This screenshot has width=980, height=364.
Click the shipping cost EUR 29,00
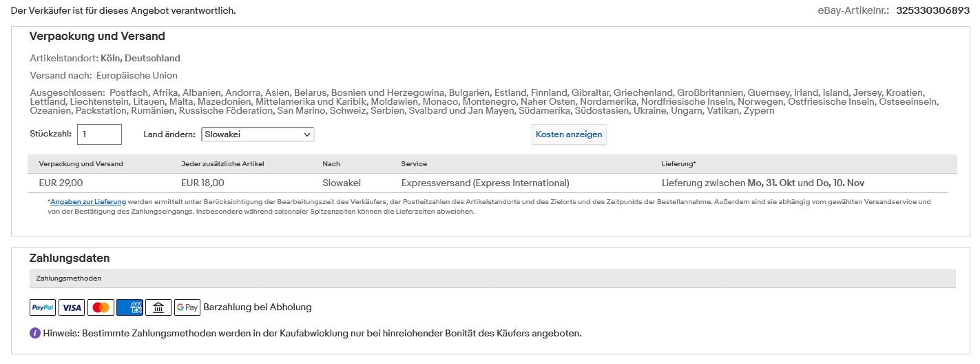[x=61, y=183]
